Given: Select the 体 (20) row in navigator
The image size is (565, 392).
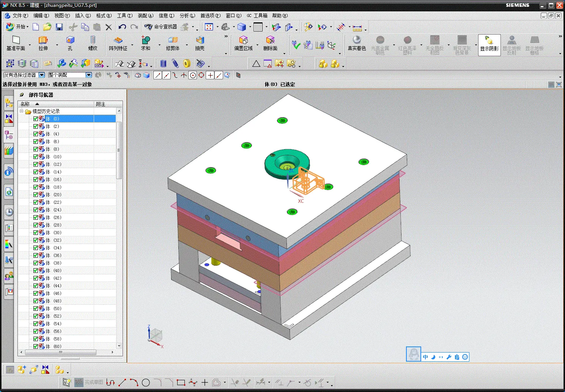Looking at the screenshot, I should coord(67,195).
